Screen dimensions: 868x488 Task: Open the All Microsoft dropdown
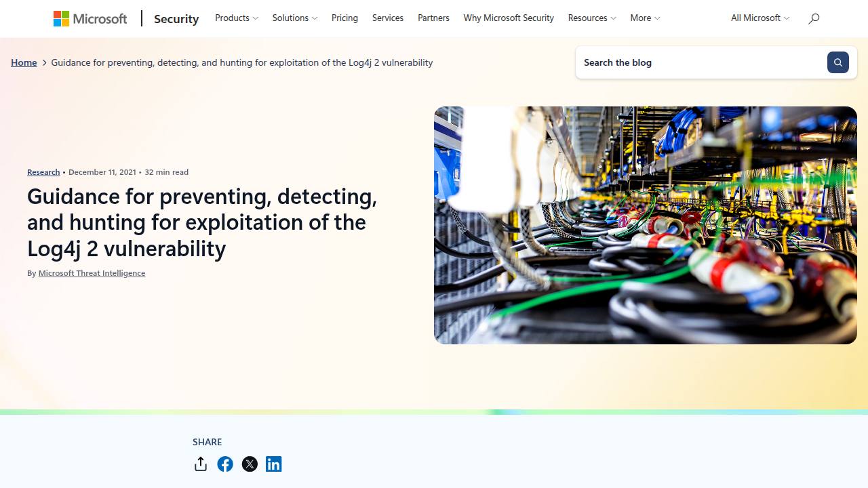pos(760,18)
